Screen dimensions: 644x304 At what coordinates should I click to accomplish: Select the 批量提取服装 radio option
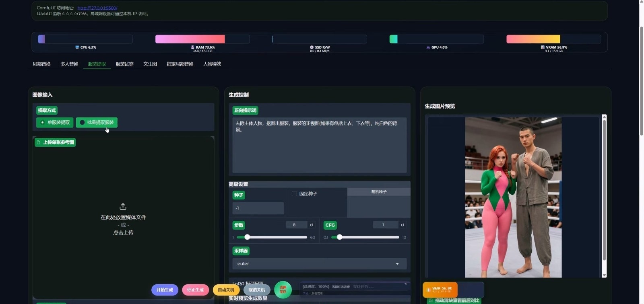[x=97, y=122]
